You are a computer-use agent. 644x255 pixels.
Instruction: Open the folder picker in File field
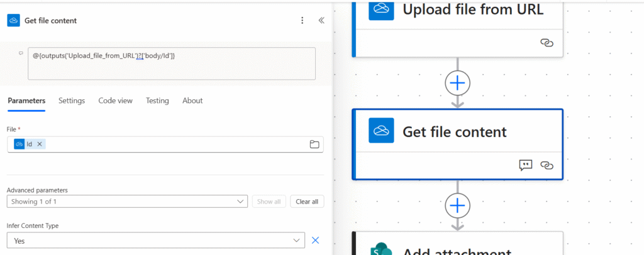[314, 144]
